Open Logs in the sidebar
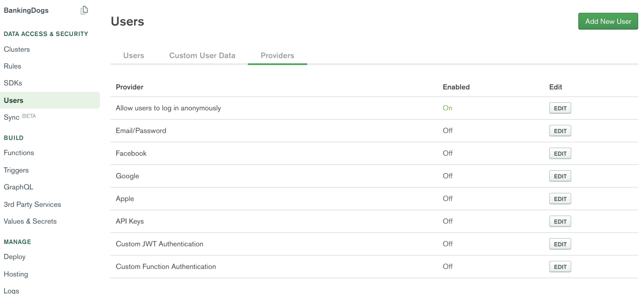The image size is (644, 294). pyautogui.click(x=11, y=291)
